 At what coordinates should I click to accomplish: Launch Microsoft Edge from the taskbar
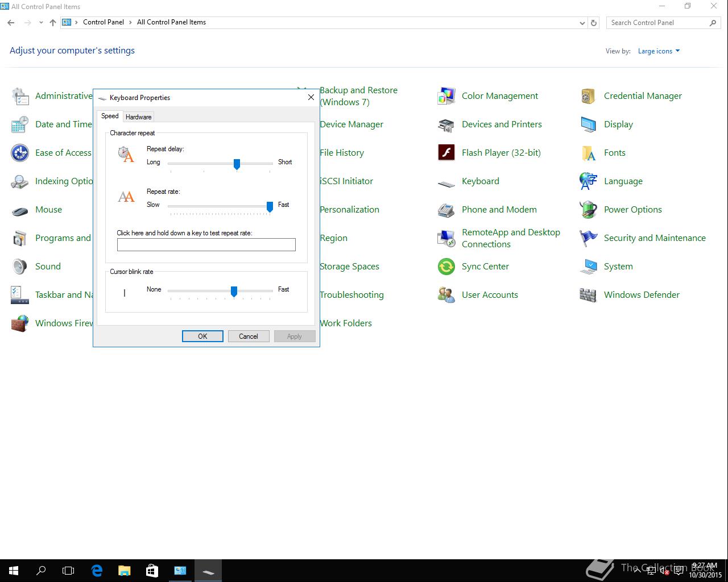tap(97, 570)
